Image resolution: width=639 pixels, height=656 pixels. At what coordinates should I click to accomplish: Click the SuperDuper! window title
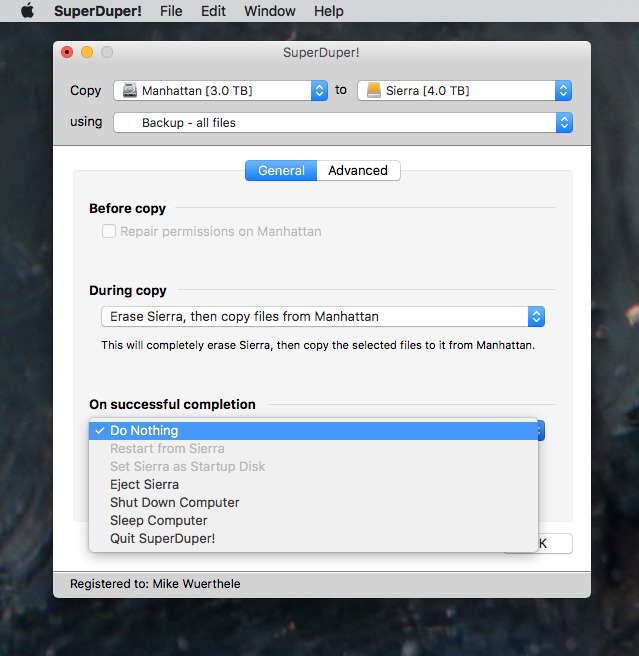point(321,53)
